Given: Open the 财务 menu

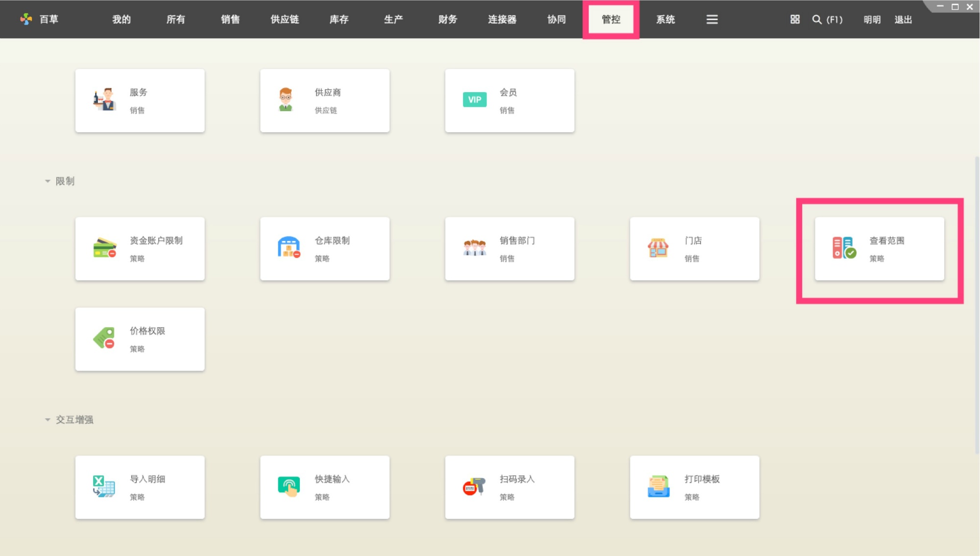Looking at the screenshot, I should [446, 20].
